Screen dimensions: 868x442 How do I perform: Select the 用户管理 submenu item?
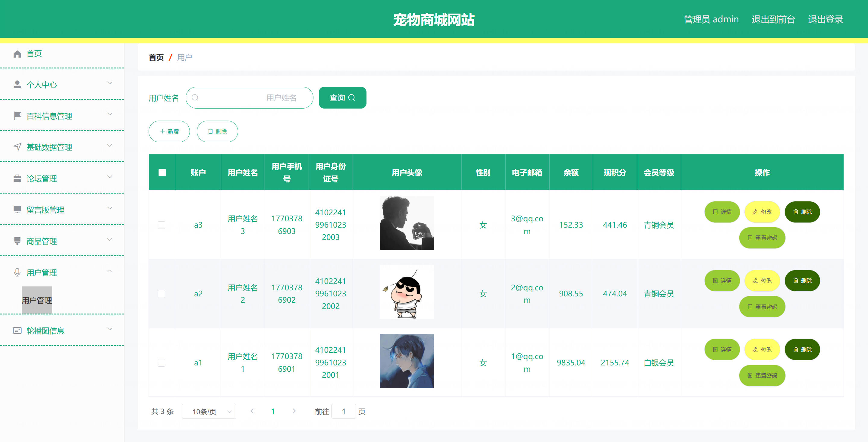[x=37, y=300]
